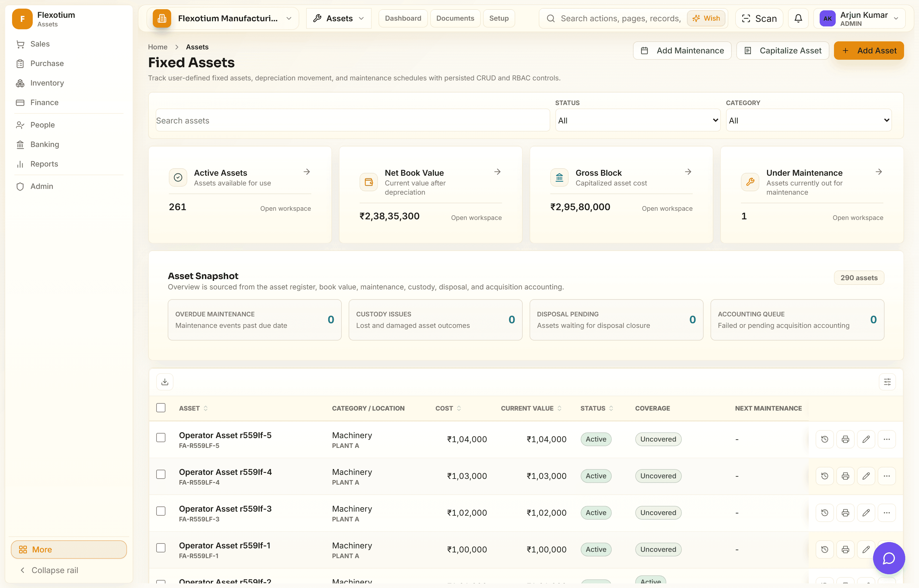Open Active Assets card arrow
The width and height of the screenshot is (919, 588).
click(x=307, y=172)
